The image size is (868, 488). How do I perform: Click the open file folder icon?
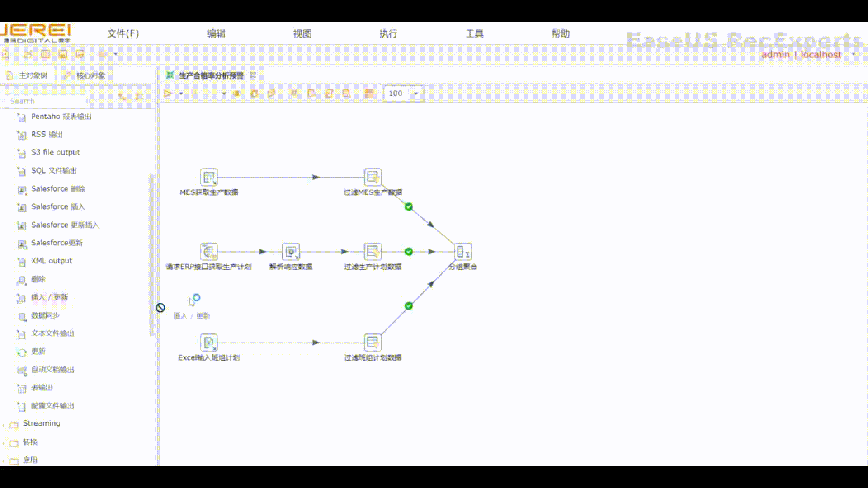click(x=28, y=54)
